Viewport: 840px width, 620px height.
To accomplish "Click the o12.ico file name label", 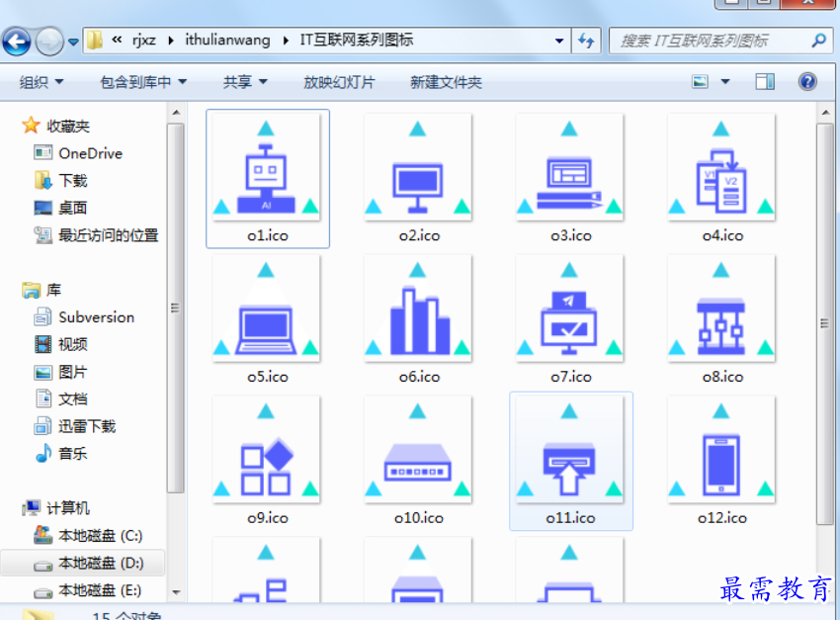I will click(x=722, y=518).
